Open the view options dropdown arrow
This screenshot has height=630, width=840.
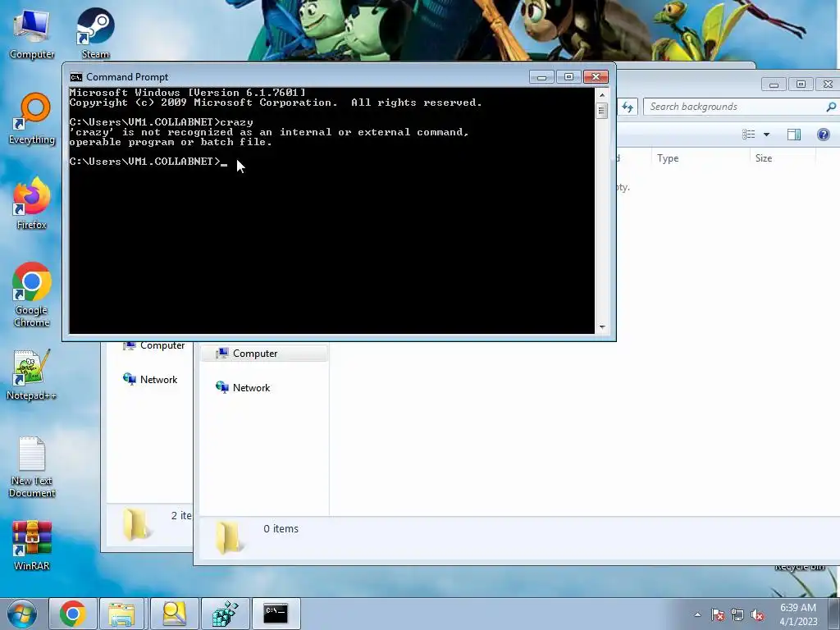point(767,135)
